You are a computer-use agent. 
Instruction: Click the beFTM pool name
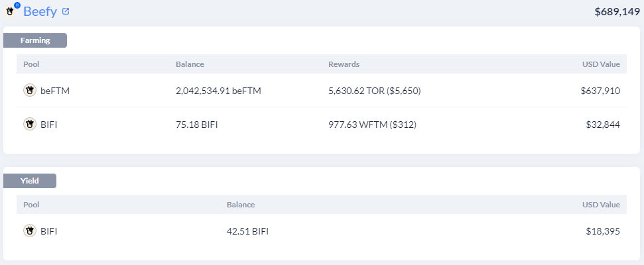(x=55, y=91)
